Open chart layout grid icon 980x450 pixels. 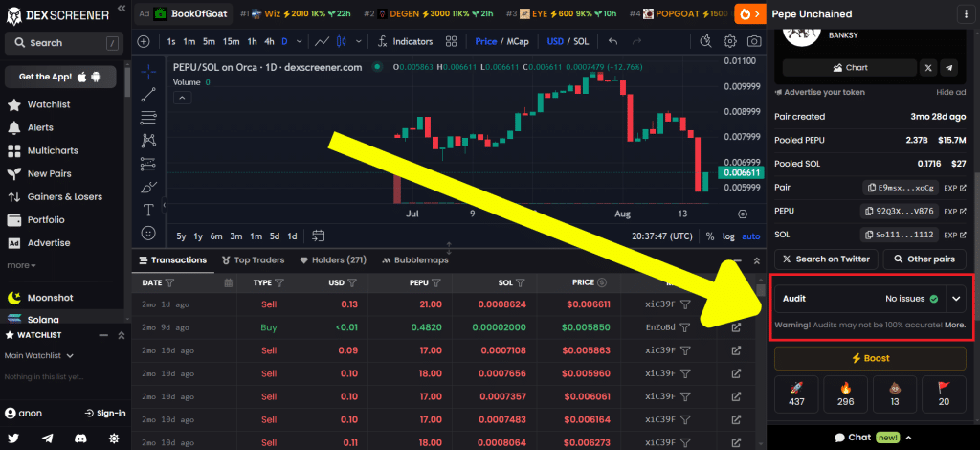[452, 42]
